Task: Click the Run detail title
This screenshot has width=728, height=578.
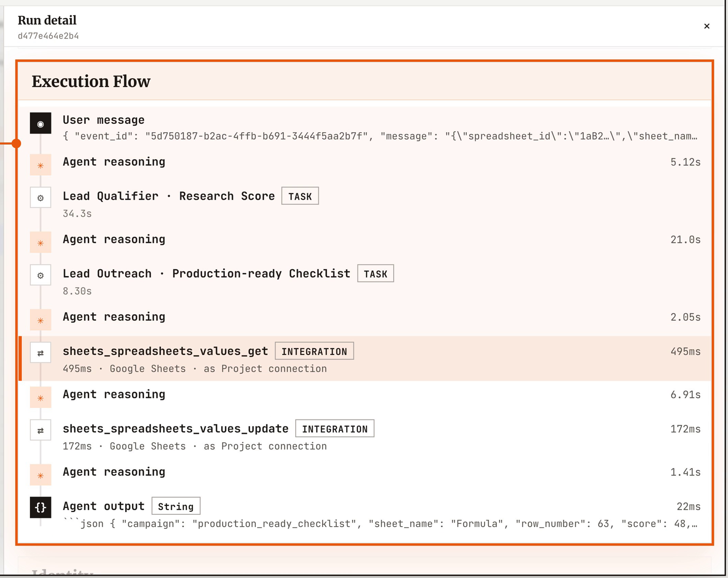Action: 47,20
